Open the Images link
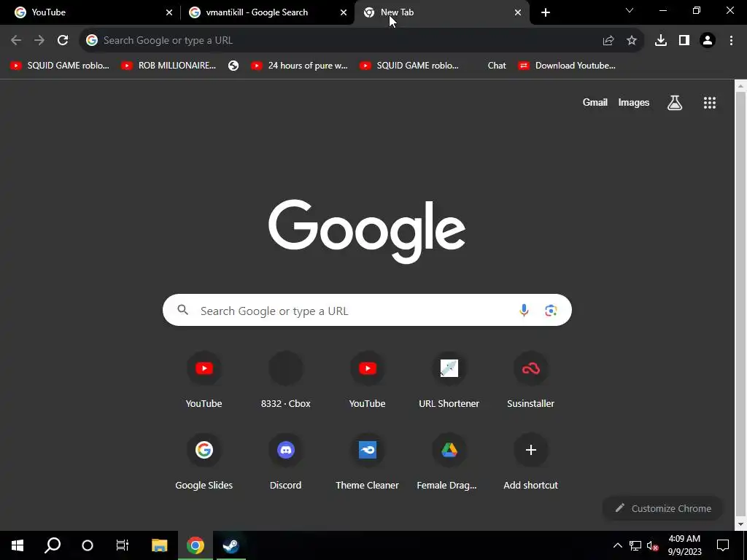Image resolution: width=747 pixels, height=560 pixels. point(633,102)
